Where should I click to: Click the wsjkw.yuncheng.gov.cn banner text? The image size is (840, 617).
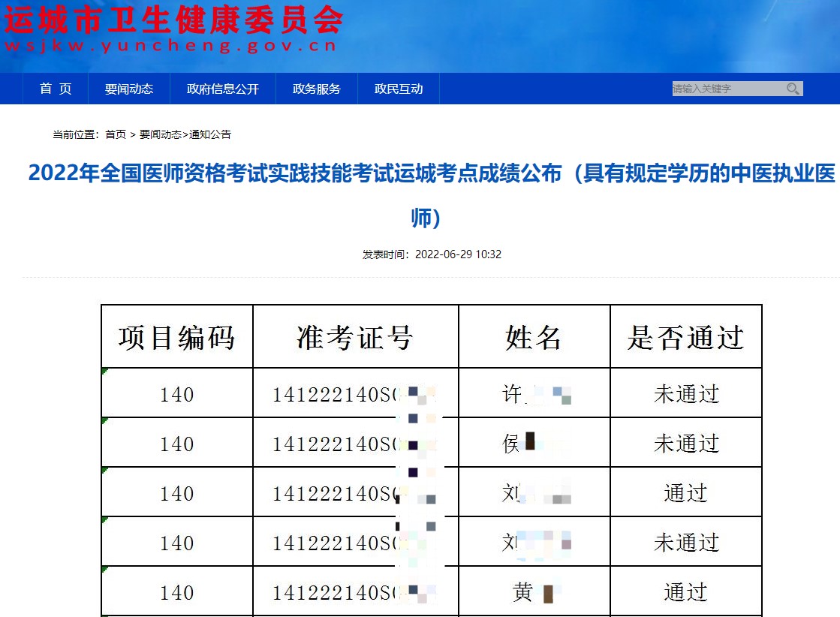tap(170, 47)
